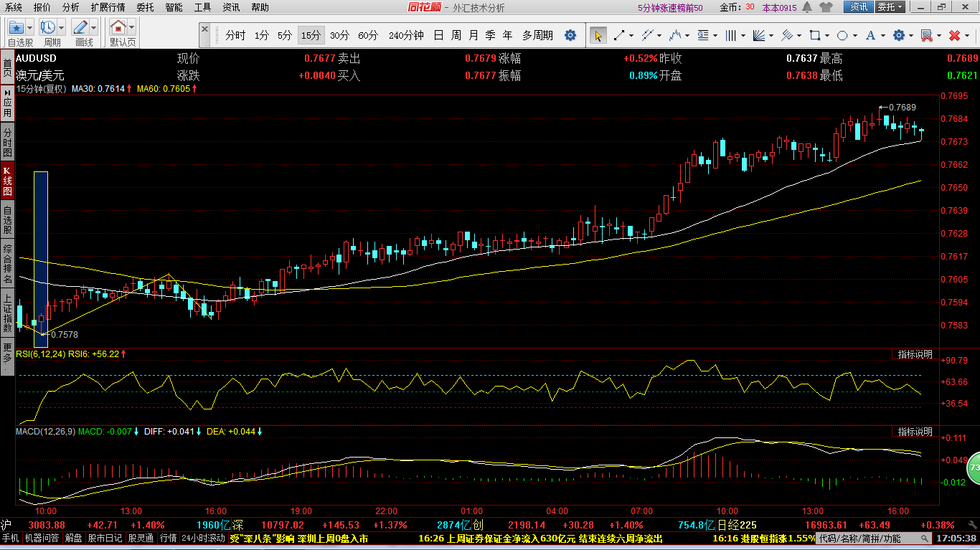Open 股市日记 in bottom bar
980x550 pixels.
[x=105, y=538]
